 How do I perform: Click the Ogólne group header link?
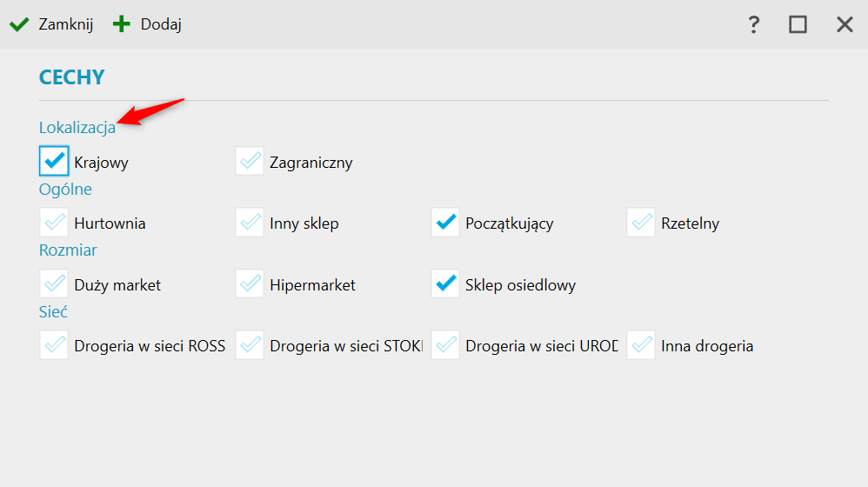tap(65, 189)
